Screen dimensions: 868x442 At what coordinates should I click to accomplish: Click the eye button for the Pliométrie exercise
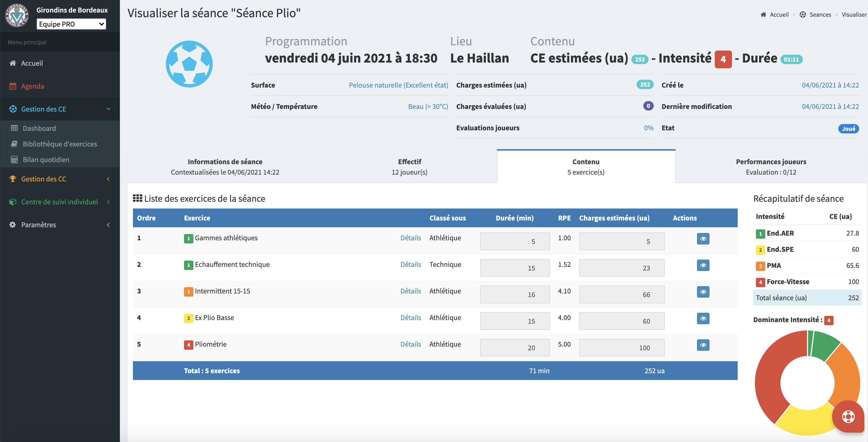pyautogui.click(x=703, y=345)
